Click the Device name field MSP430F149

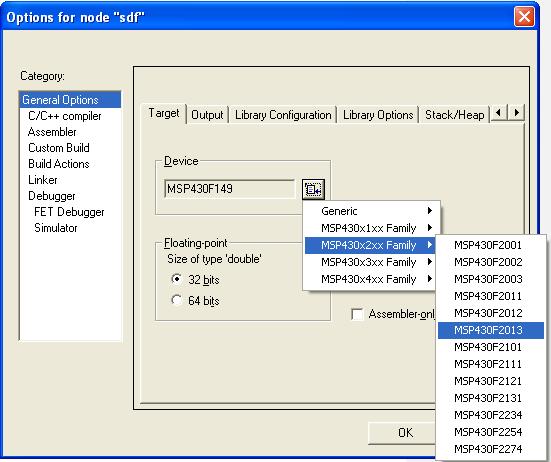pyautogui.click(x=229, y=189)
